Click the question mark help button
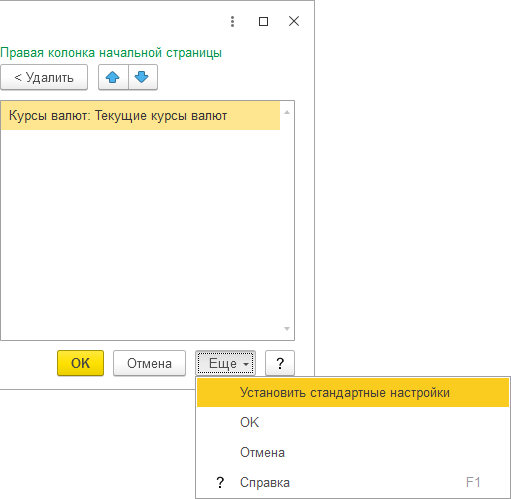Image resolution: width=511 pixels, height=499 pixels. coord(280,363)
